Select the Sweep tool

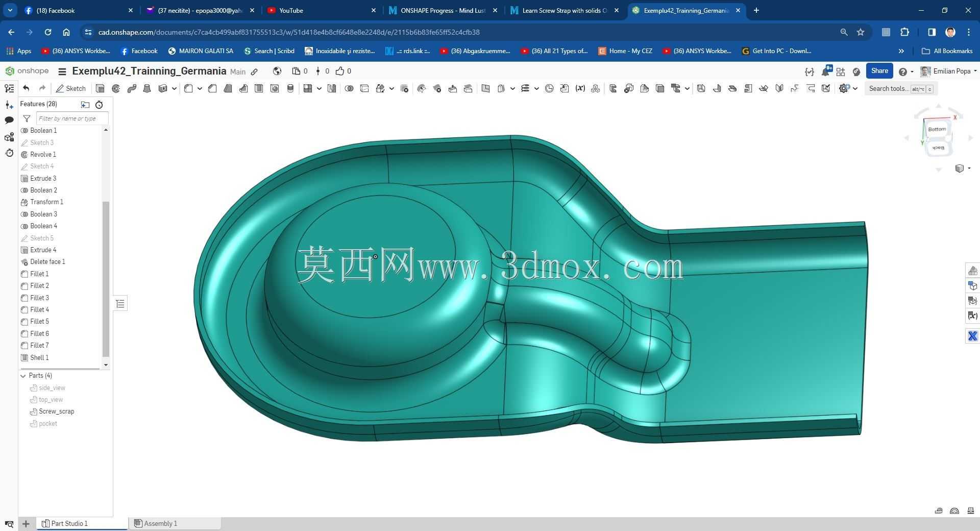click(132, 88)
